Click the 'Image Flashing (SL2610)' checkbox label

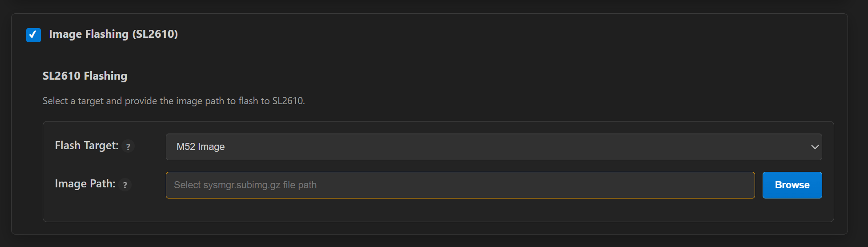tap(113, 34)
